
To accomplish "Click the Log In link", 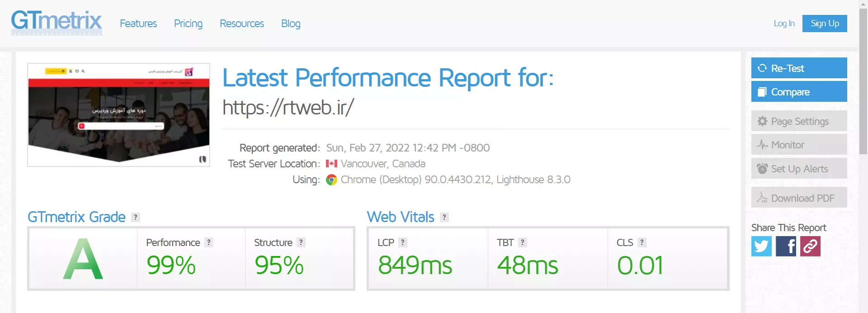I will pos(784,24).
